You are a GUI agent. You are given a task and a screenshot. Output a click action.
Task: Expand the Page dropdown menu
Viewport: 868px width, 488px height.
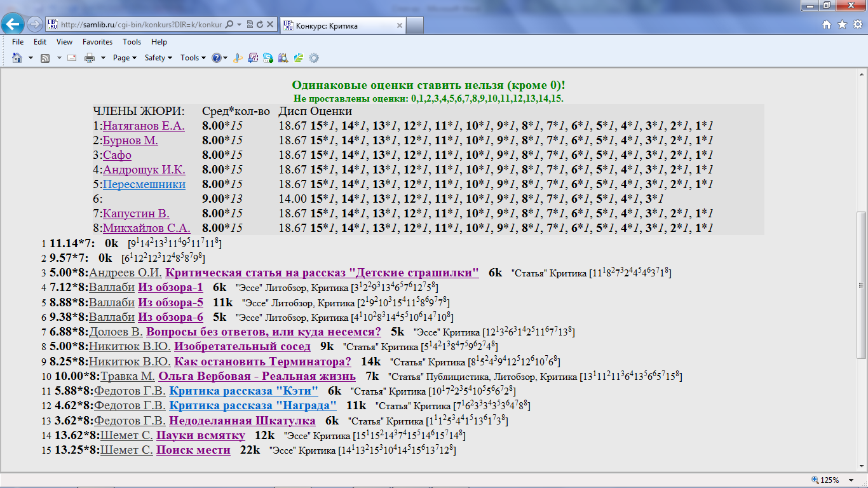tap(125, 58)
